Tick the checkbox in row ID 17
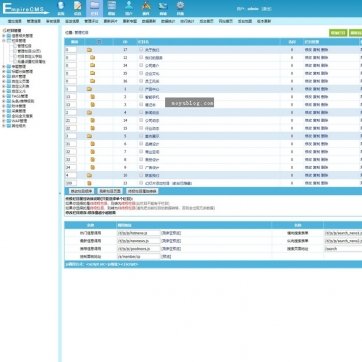Image resolution: width=362 pixels, height=362 pixels. [141, 49]
